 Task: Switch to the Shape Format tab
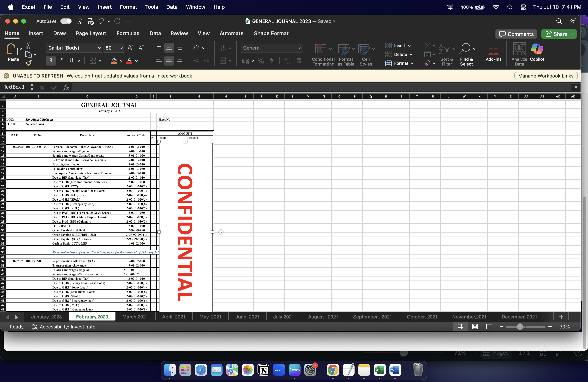[x=271, y=33]
